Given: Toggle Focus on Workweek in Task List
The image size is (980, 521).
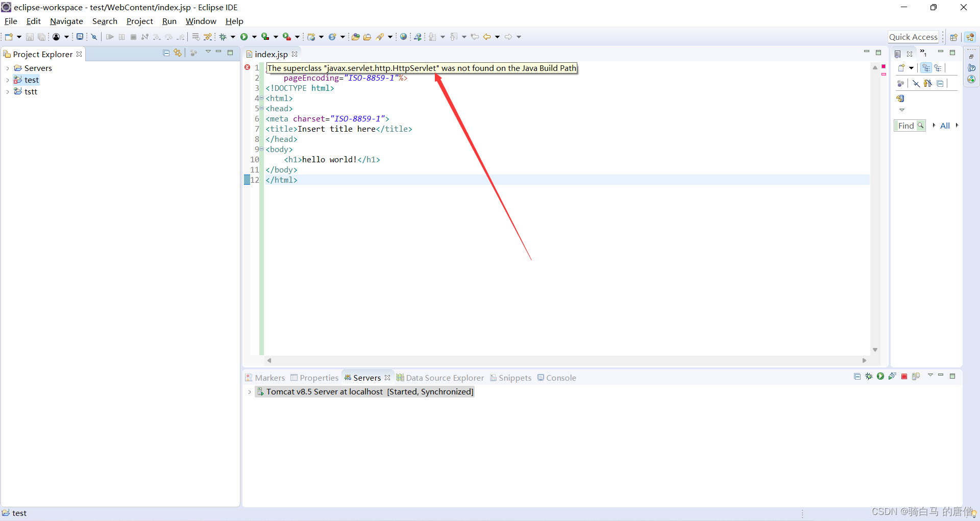Looking at the screenshot, I should (900, 84).
